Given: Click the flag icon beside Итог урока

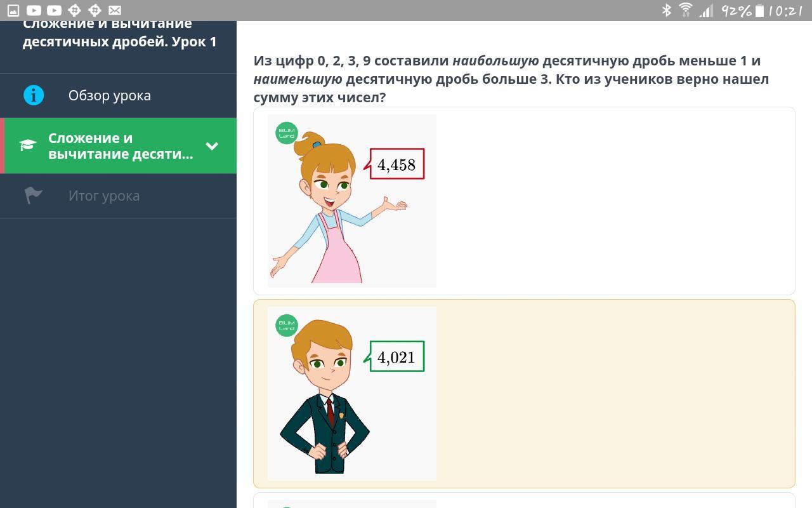Looking at the screenshot, I should [34, 196].
